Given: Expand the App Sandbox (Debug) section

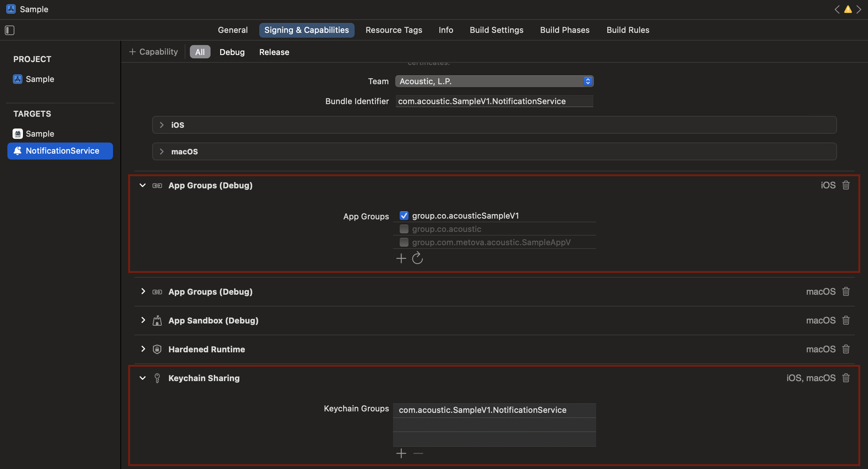Looking at the screenshot, I should pyautogui.click(x=143, y=320).
